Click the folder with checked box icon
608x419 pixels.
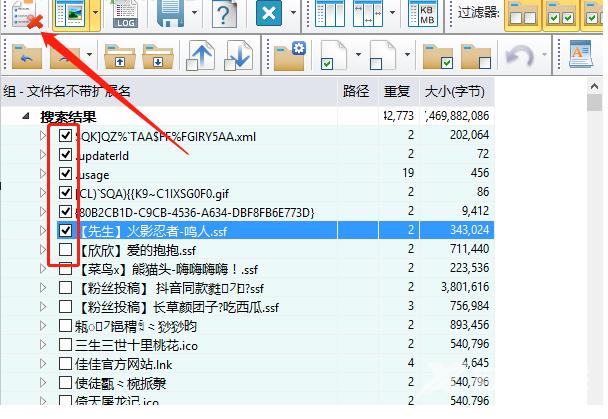click(x=438, y=57)
